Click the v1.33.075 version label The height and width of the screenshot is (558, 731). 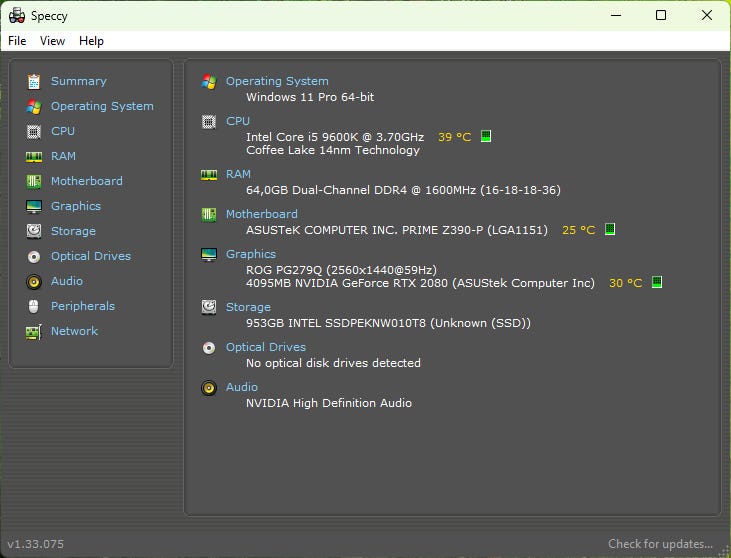tap(35, 544)
